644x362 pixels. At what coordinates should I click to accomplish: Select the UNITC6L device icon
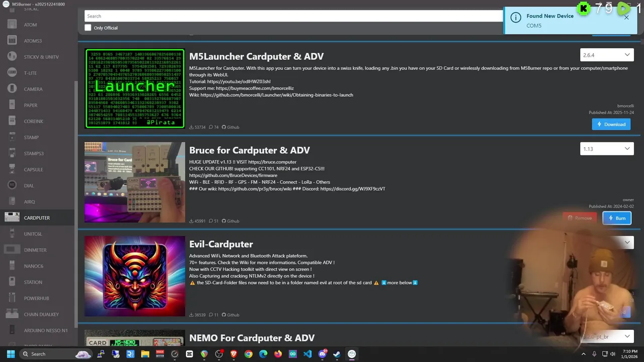pyautogui.click(x=12, y=234)
